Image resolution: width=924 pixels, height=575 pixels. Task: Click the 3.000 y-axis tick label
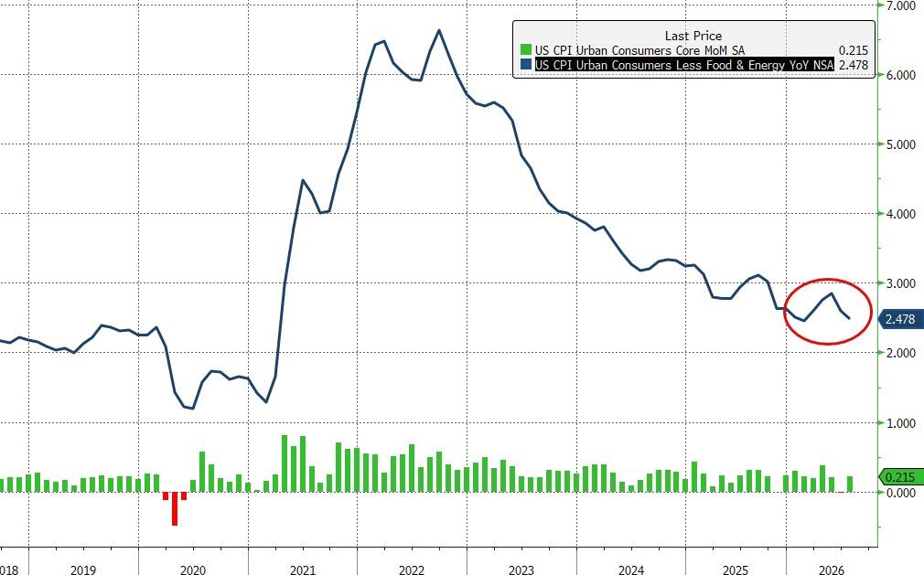coord(900,283)
